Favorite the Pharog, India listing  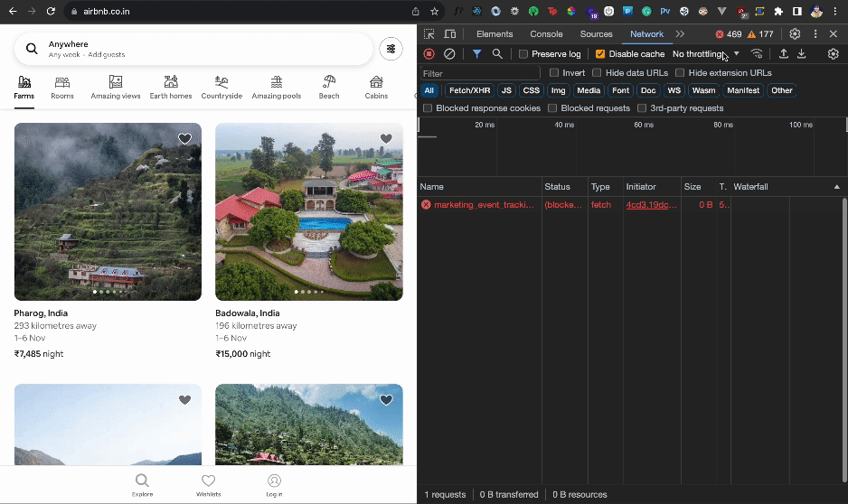click(184, 139)
